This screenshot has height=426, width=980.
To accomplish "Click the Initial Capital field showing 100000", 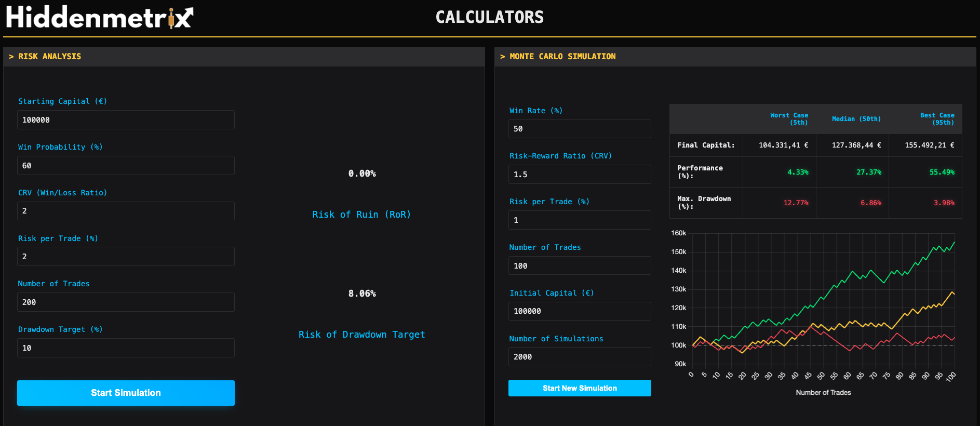I will [579, 311].
